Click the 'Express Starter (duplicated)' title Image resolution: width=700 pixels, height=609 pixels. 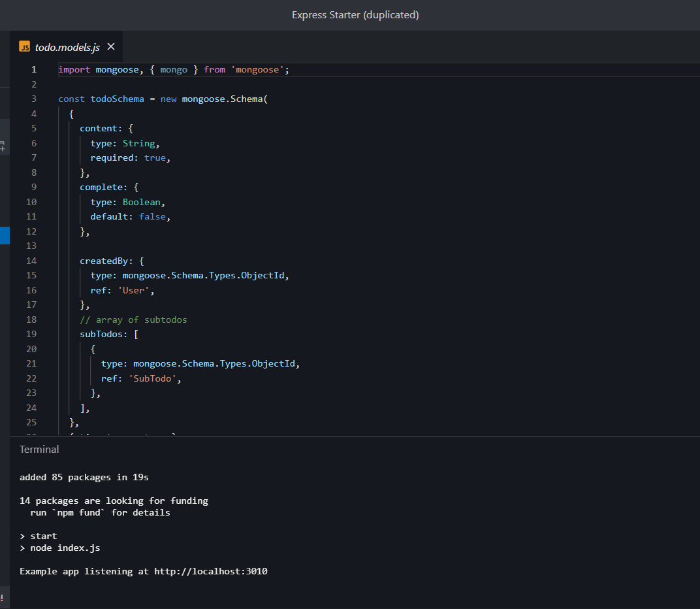pos(355,15)
